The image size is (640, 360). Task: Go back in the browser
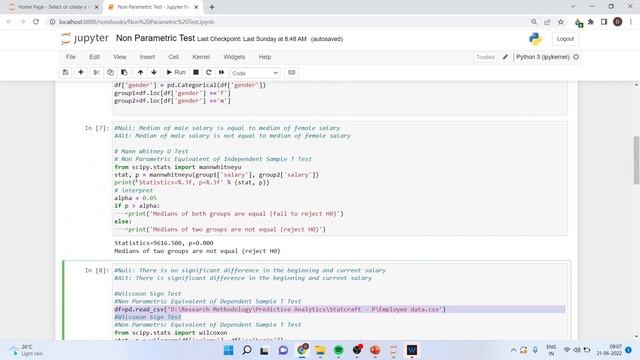coord(9,22)
